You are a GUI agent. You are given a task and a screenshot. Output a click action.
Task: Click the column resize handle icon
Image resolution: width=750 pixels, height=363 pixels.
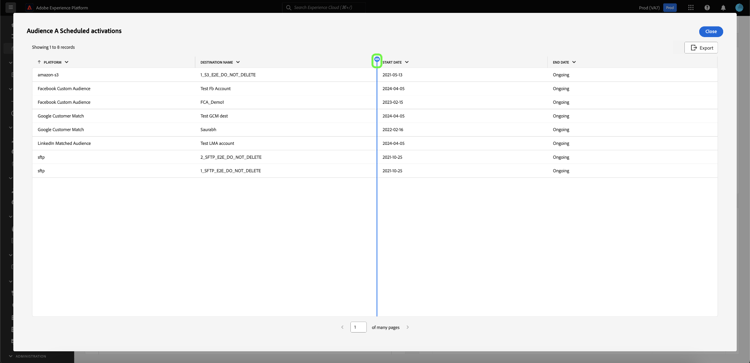[377, 60]
